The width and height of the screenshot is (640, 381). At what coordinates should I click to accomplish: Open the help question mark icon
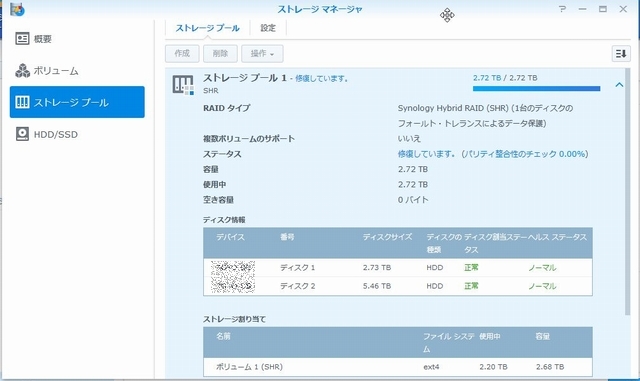pos(562,9)
